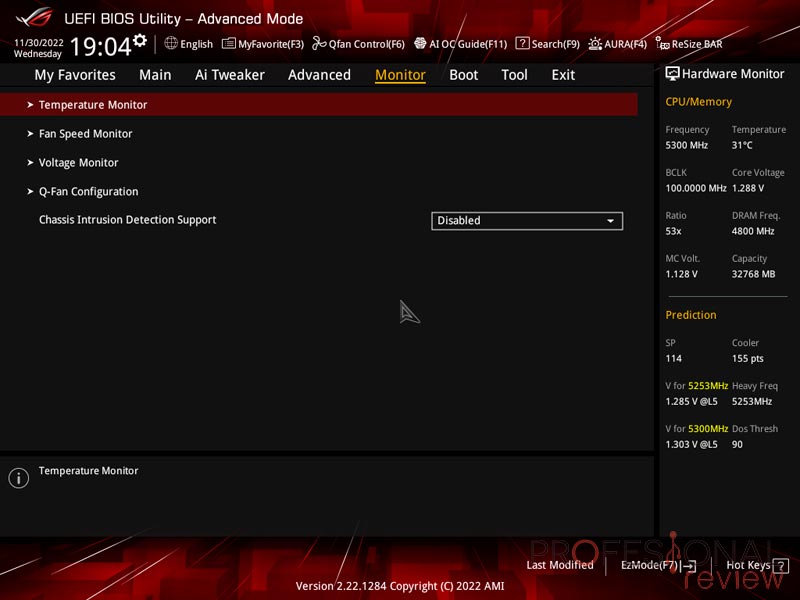Click the Last Modified button
Screen dimensions: 800x600
(x=560, y=565)
